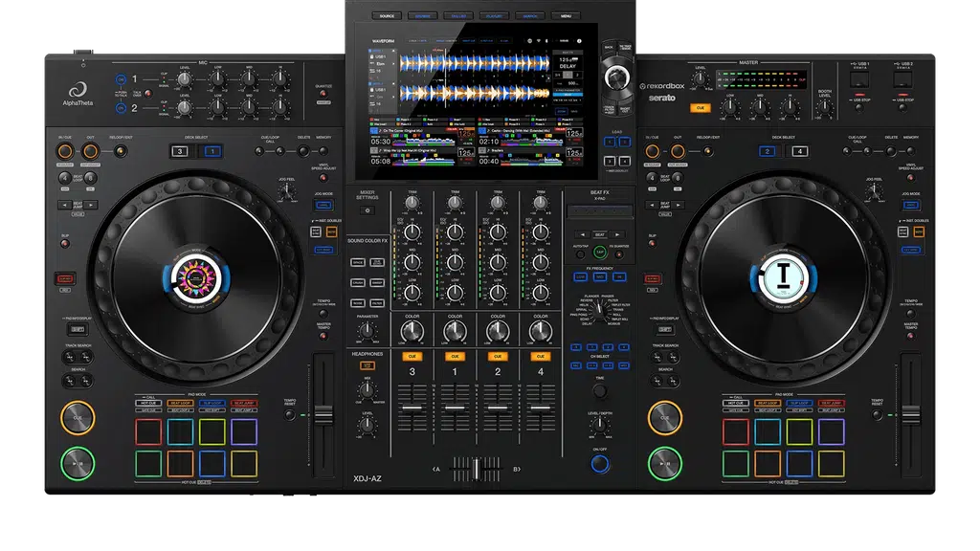Toggle headphone CUE for channel 4
Screen dimensions: 980x551
click(541, 356)
